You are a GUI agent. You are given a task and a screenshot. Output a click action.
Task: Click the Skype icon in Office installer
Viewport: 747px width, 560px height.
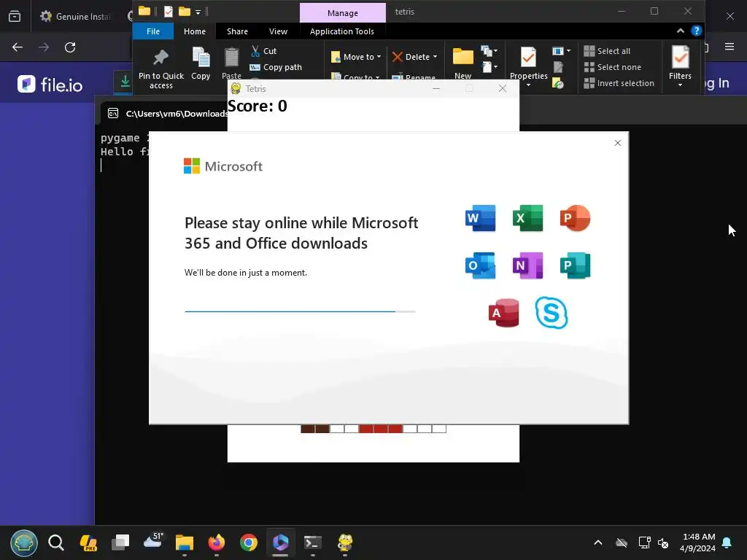[x=551, y=313]
